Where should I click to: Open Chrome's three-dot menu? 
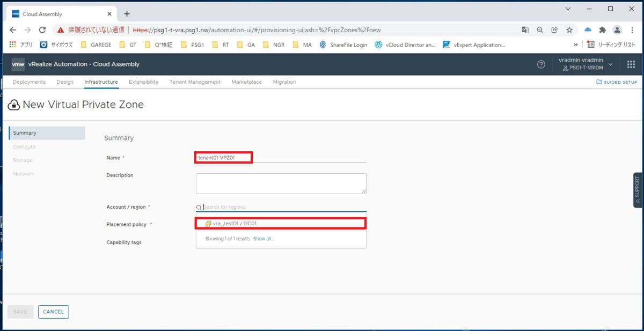point(632,30)
